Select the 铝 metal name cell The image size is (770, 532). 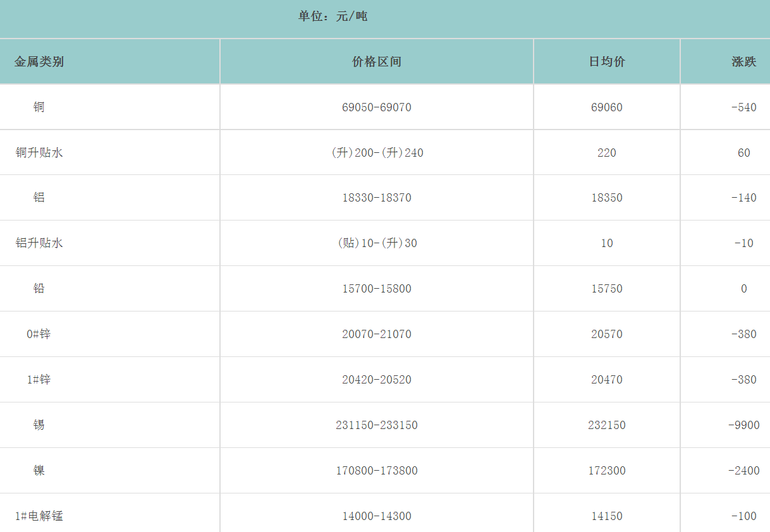tap(39, 198)
